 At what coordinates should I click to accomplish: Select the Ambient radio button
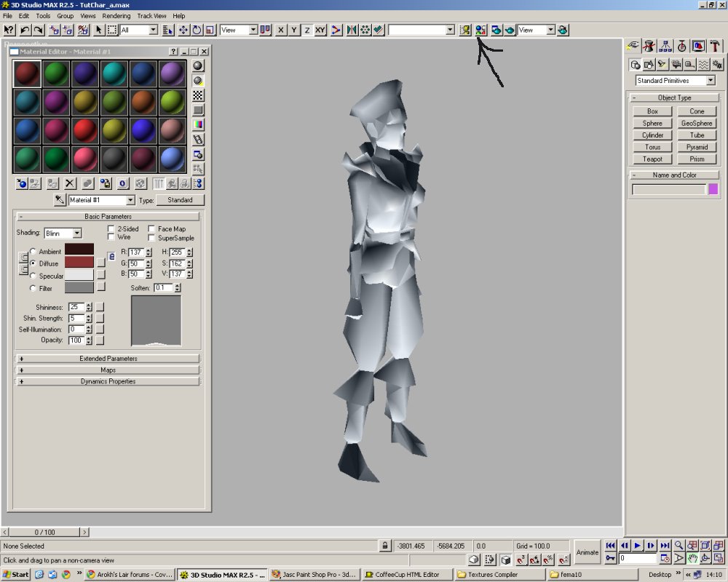(x=33, y=251)
